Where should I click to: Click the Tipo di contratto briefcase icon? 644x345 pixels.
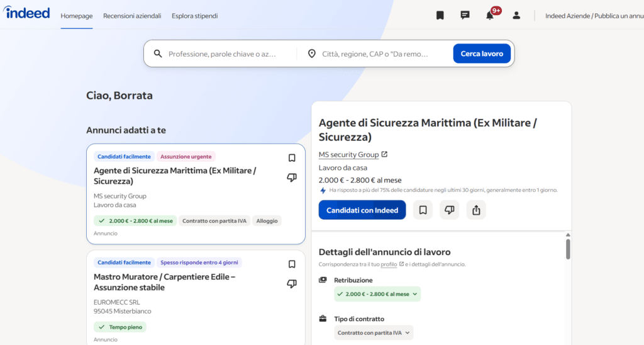(x=323, y=319)
